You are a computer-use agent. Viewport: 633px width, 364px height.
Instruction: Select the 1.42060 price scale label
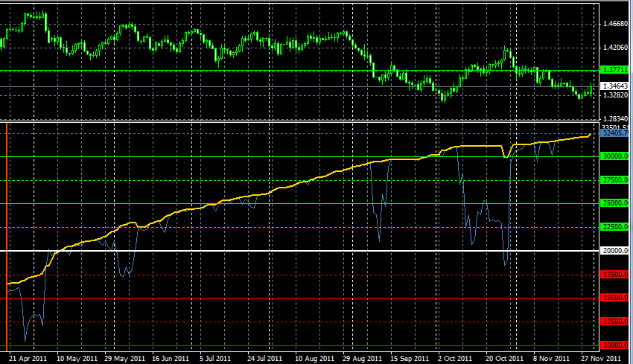click(x=615, y=48)
